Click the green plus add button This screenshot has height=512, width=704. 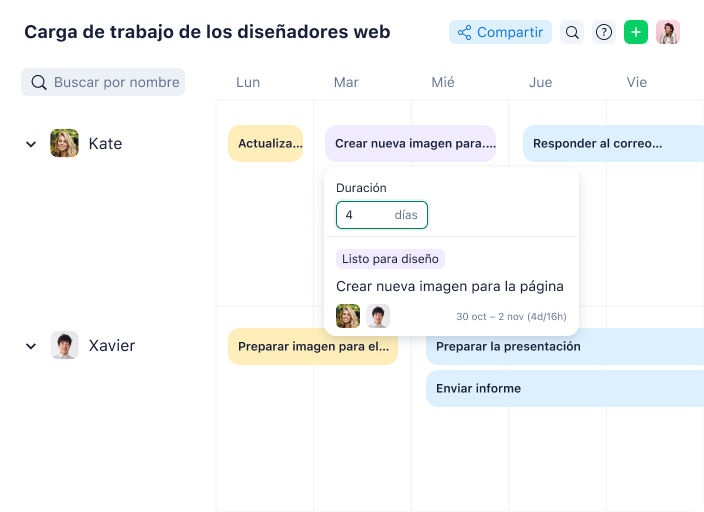(x=636, y=32)
